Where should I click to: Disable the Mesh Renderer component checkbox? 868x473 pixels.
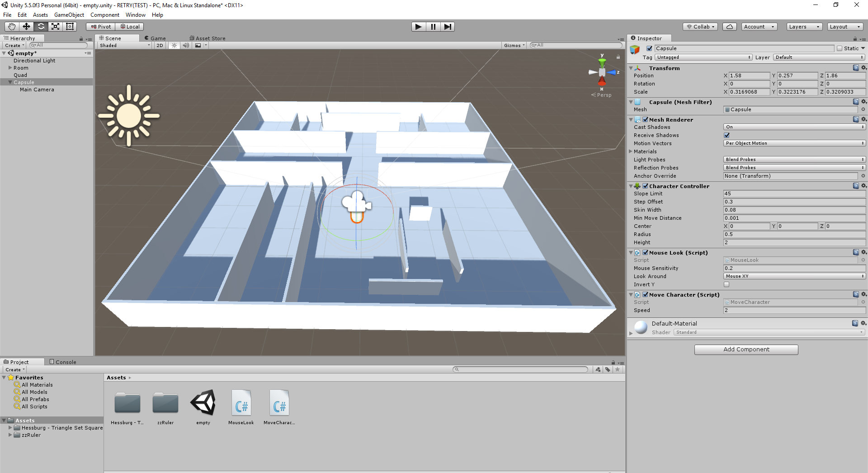tap(645, 120)
